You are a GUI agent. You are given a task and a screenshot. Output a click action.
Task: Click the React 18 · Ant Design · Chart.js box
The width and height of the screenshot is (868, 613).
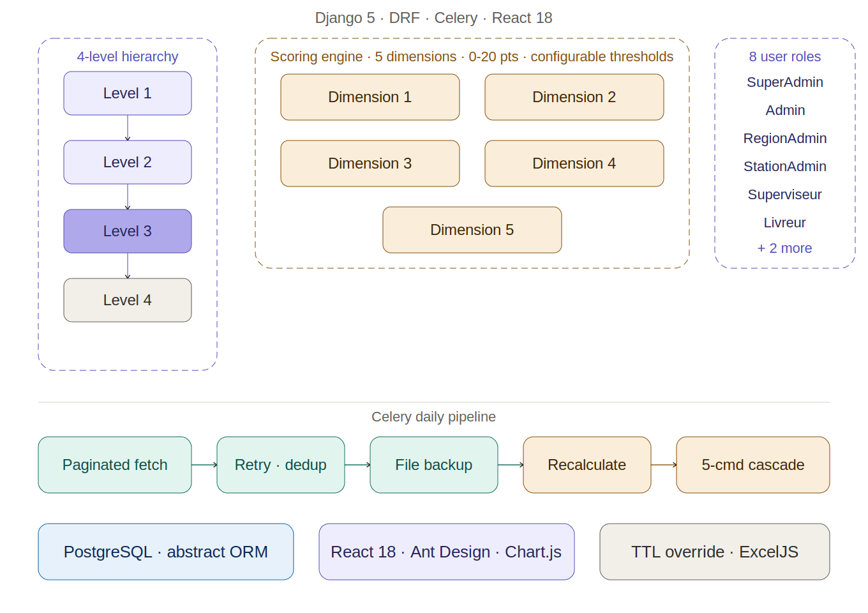(x=447, y=552)
